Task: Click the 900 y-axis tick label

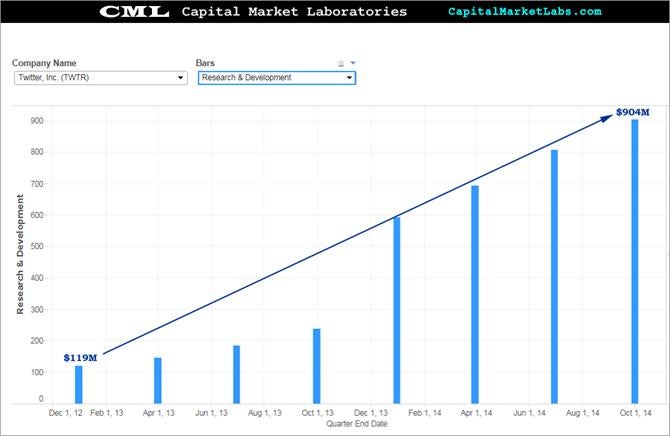Action: (37, 121)
